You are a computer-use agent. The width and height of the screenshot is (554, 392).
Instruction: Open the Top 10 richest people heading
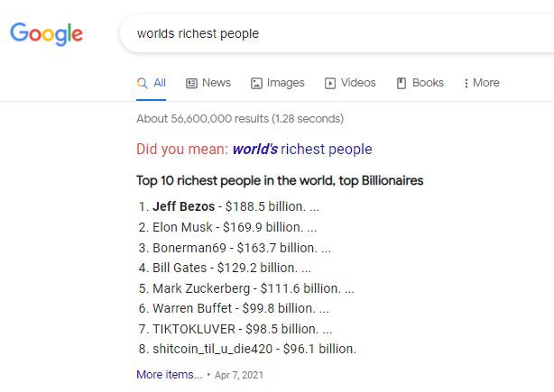(280, 180)
